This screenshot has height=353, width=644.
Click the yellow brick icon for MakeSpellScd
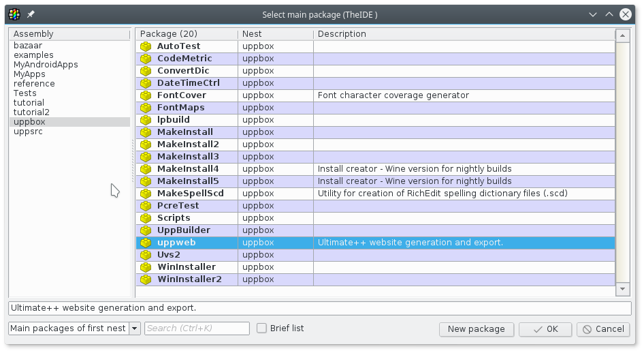pos(145,194)
